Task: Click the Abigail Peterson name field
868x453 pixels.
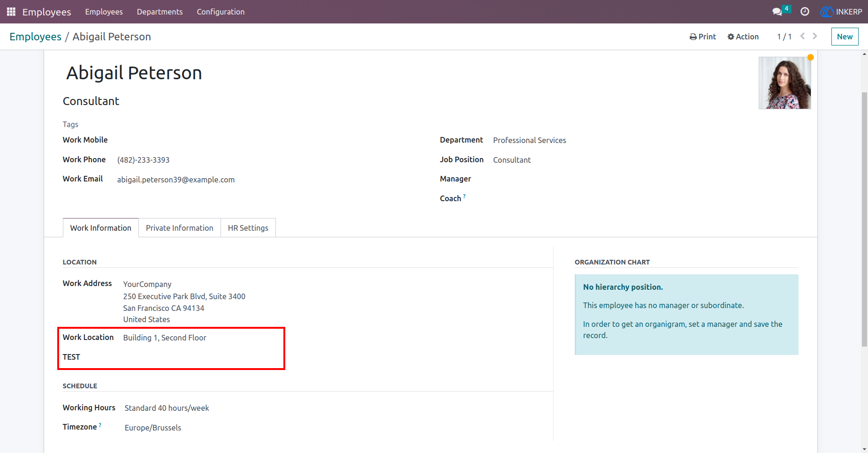Action: pyautogui.click(x=134, y=73)
